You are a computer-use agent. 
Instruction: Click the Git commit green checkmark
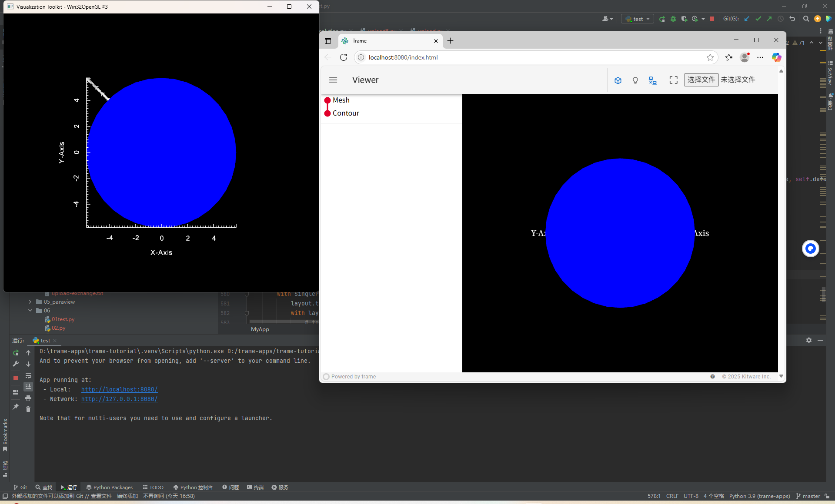pos(758,19)
